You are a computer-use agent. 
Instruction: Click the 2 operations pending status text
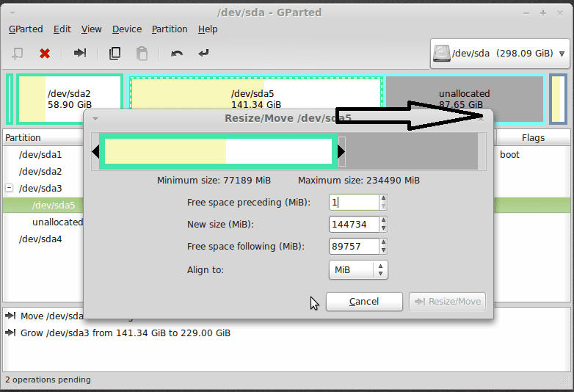pos(48,380)
